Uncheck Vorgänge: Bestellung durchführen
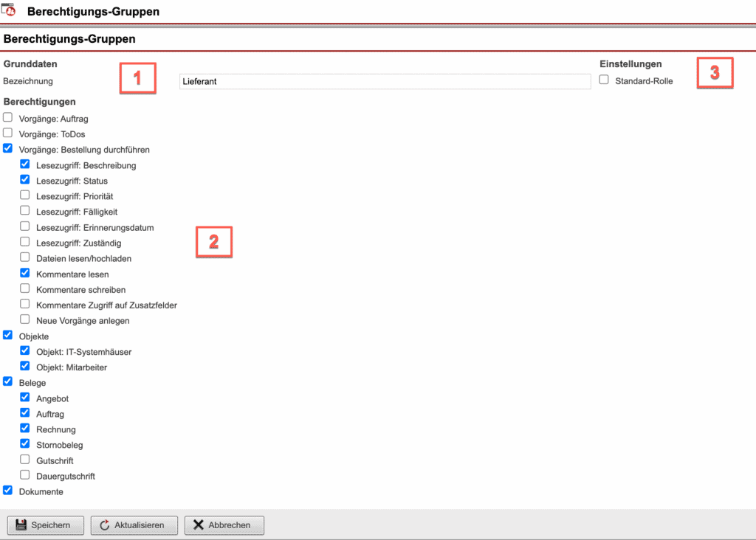Screen dimensions: 756x540 click(x=7, y=149)
